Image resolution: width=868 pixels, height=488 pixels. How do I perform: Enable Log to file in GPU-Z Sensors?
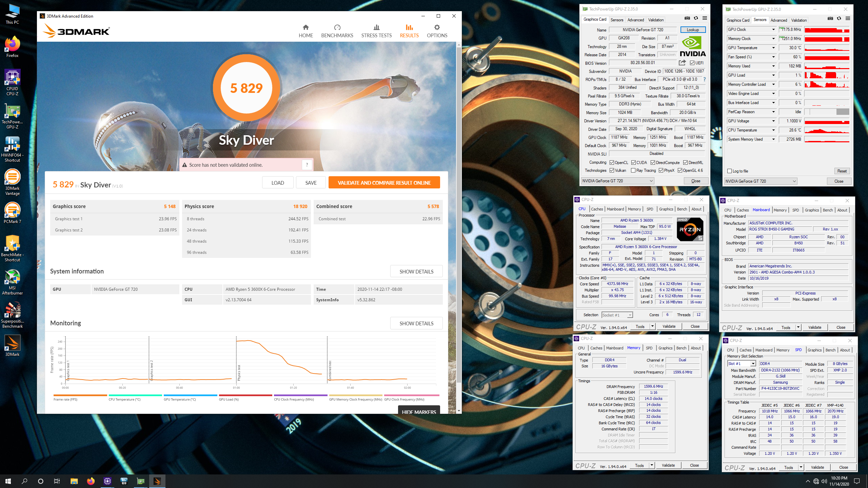point(730,171)
